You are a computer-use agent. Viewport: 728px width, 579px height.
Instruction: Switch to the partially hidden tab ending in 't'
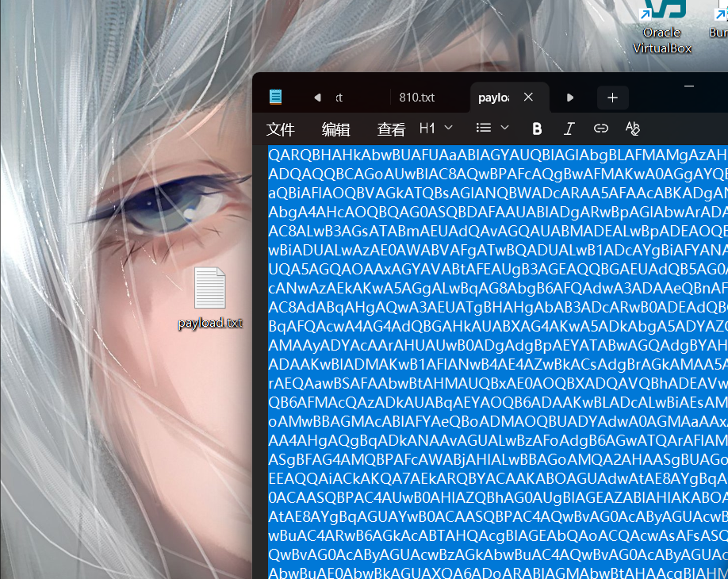pos(339,98)
